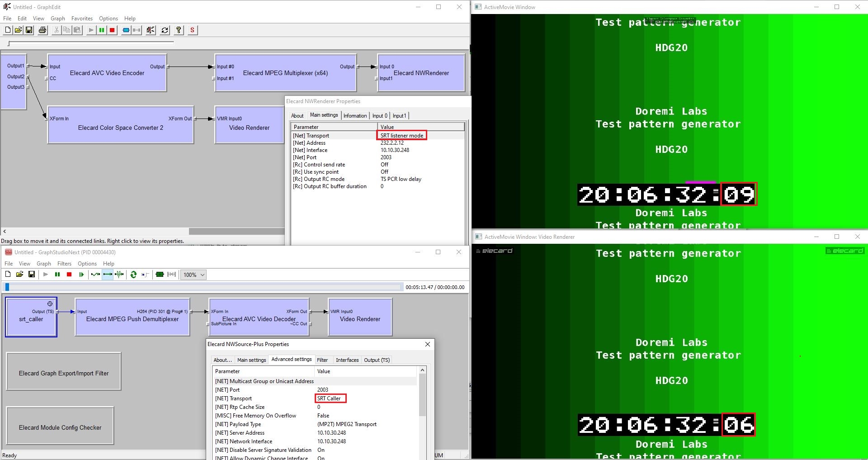Click the GraphStudioNext seek bar handle

(7, 287)
